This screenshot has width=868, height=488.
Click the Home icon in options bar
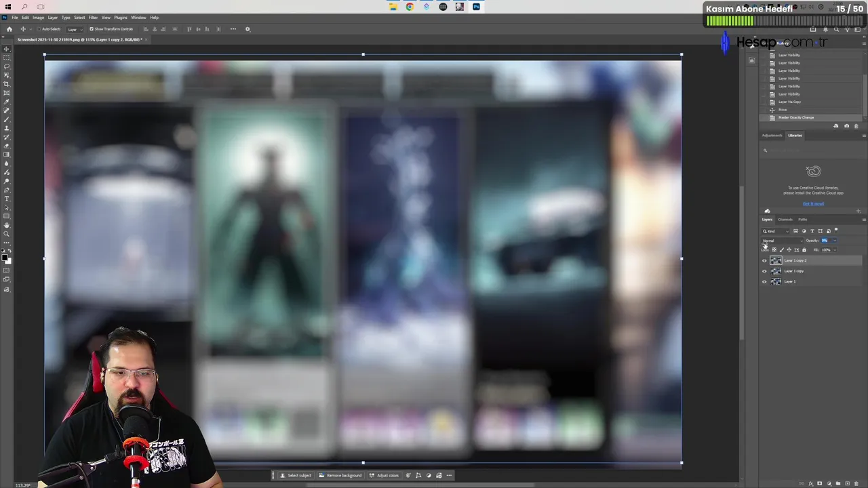coord(9,29)
